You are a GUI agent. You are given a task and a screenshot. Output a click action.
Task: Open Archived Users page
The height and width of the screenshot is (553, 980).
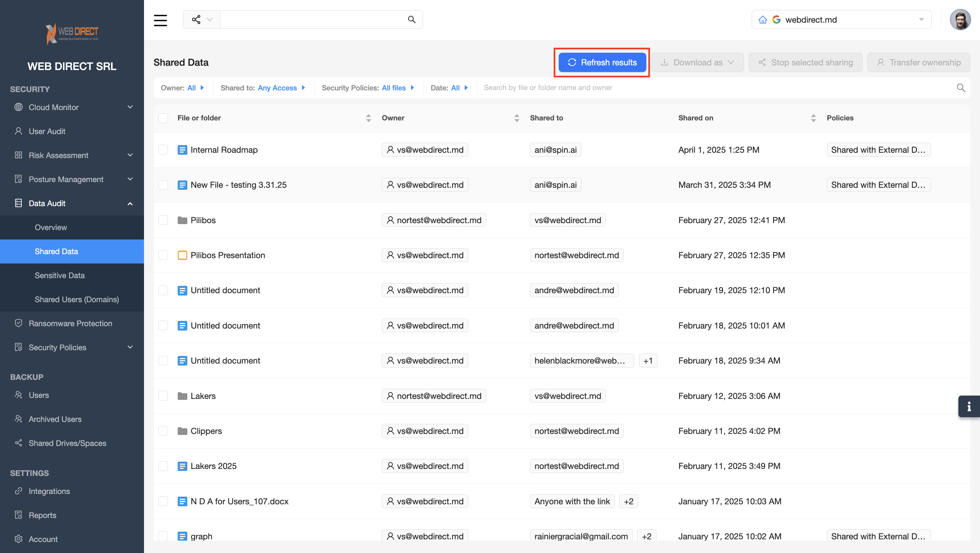[72, 419]
